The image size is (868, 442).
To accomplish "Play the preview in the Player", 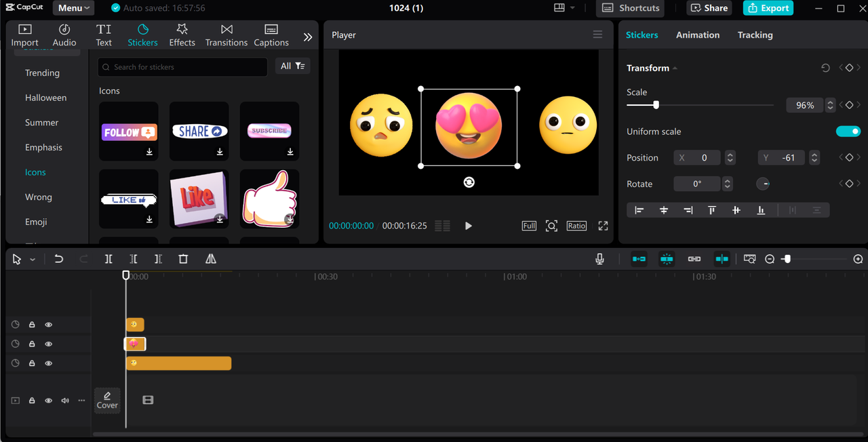I will 468,226.
